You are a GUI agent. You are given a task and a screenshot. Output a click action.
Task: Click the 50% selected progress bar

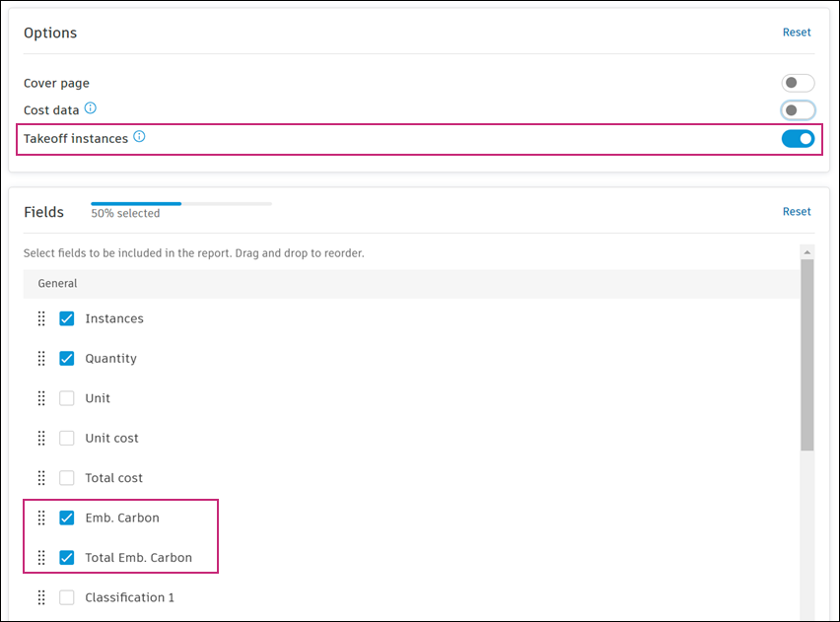click(180, 204)
